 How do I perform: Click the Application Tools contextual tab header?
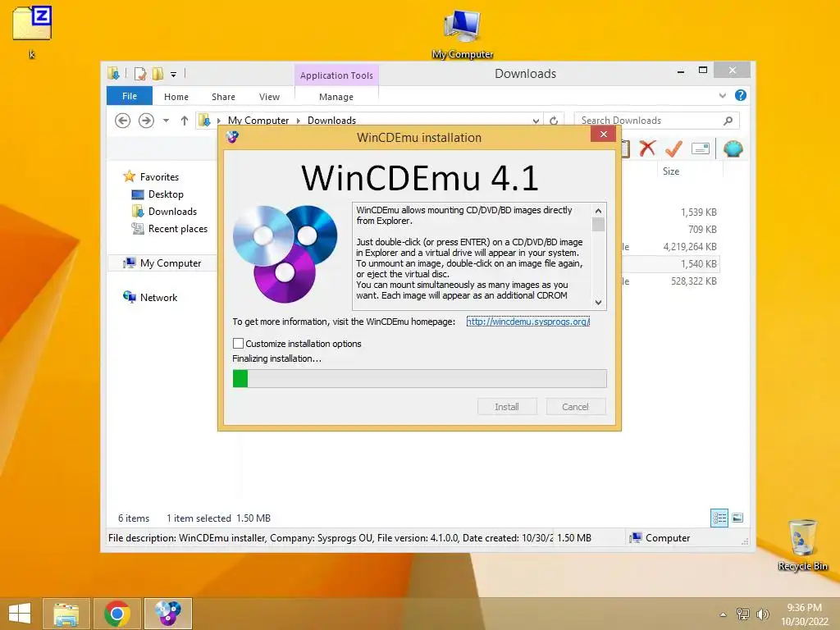[x=336, y=75]
